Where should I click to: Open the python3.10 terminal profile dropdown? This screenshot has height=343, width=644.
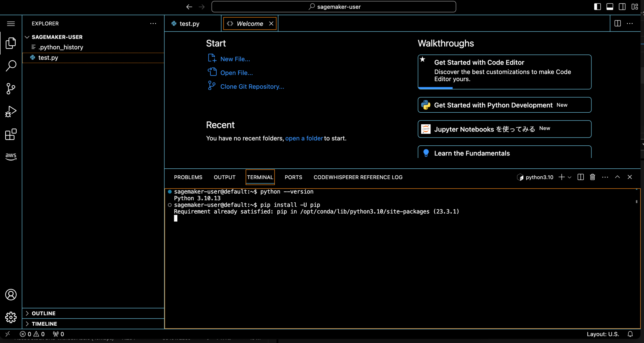[x=570, y=177]
